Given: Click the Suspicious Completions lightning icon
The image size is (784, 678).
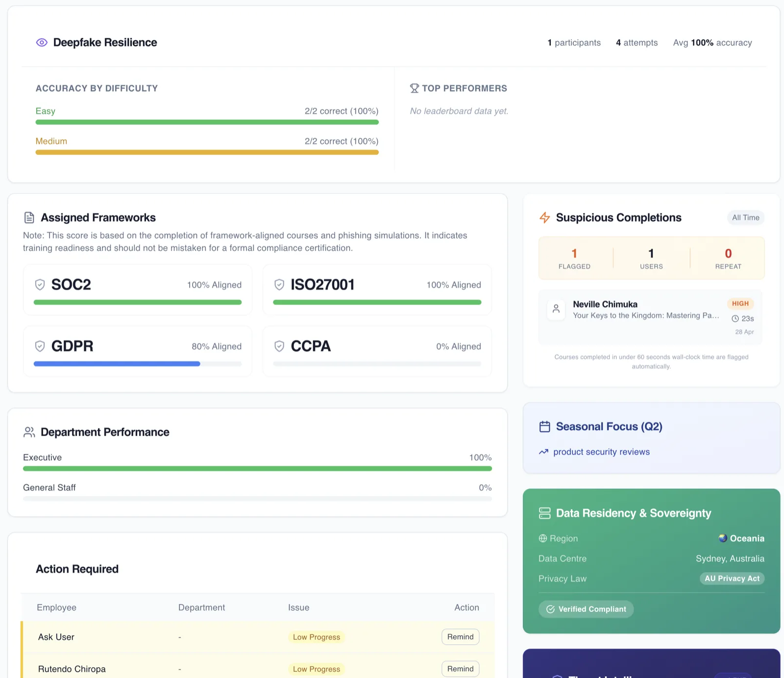Looking at the screenshot, I should pos(544,218).
